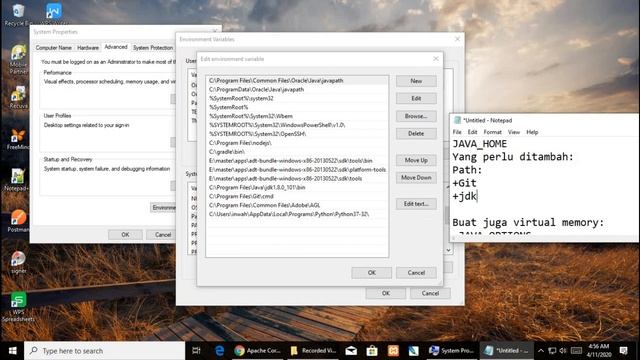640x360 pixels.
Task: Switch to the Chrome Apache Cordova window
Action: pyautogui.click(x=257, y=351)
